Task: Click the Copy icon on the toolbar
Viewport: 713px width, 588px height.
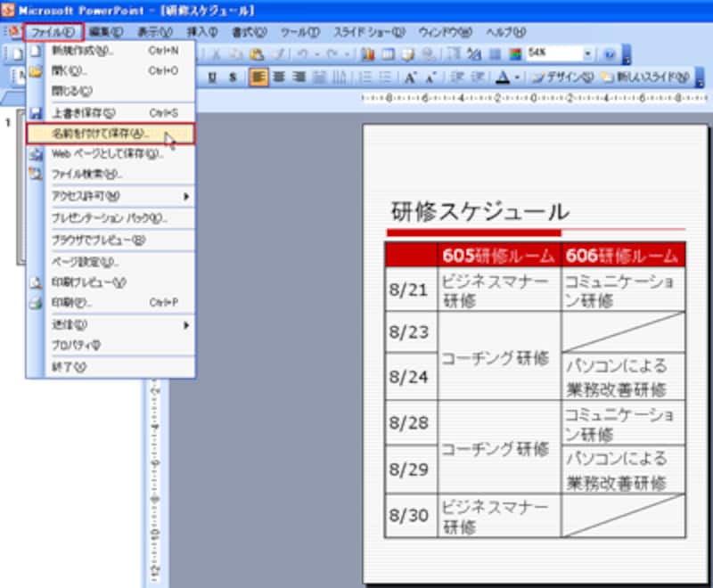Action: click(x=235, y=54)
